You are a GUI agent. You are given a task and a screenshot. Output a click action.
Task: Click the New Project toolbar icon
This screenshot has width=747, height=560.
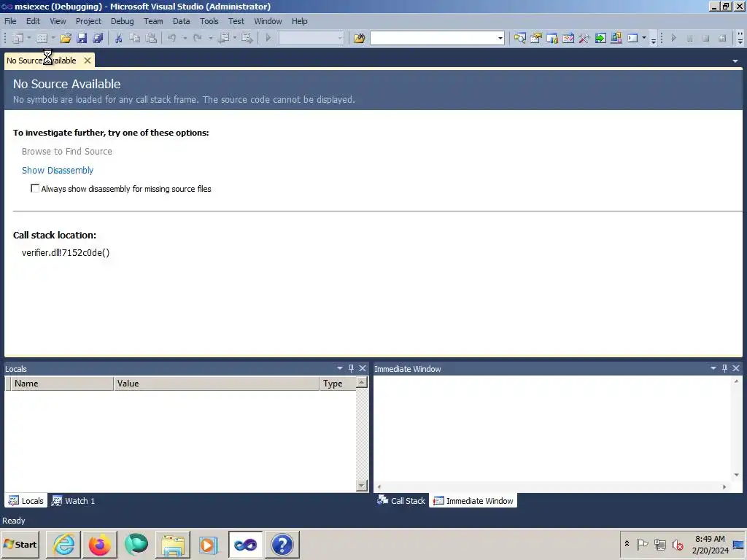pos(18,38)
